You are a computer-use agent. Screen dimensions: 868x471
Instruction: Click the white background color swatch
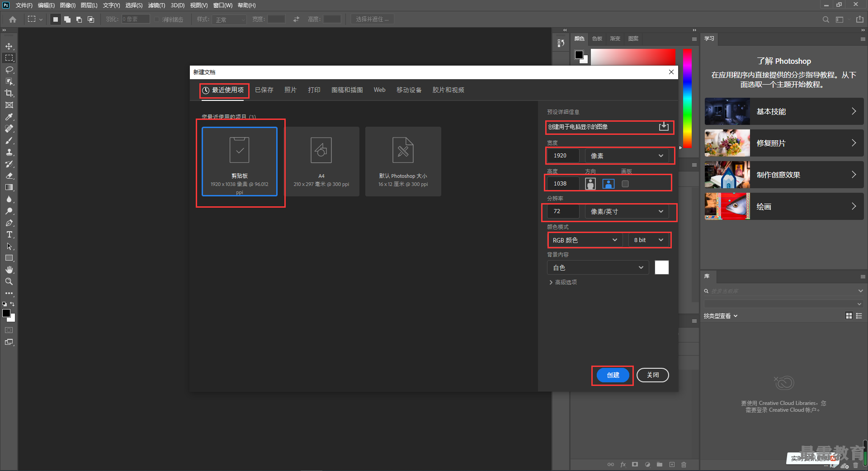coord(662,267)
